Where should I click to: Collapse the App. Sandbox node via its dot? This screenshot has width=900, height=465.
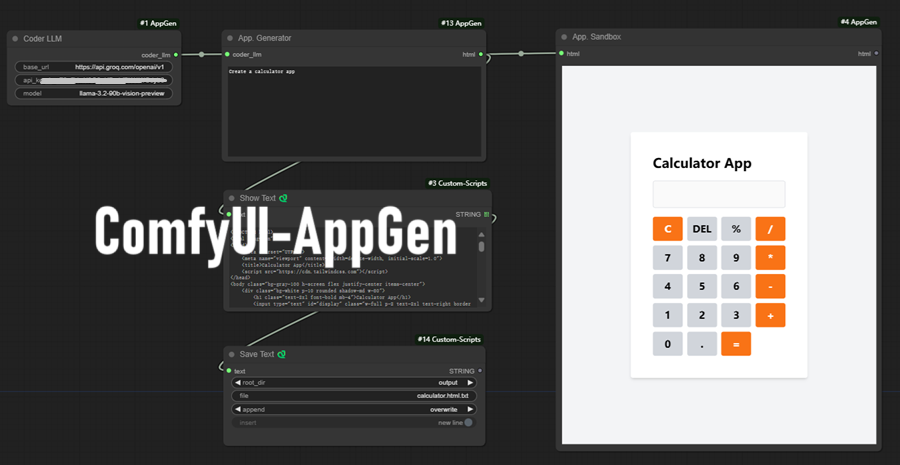(x=564, y=37)
